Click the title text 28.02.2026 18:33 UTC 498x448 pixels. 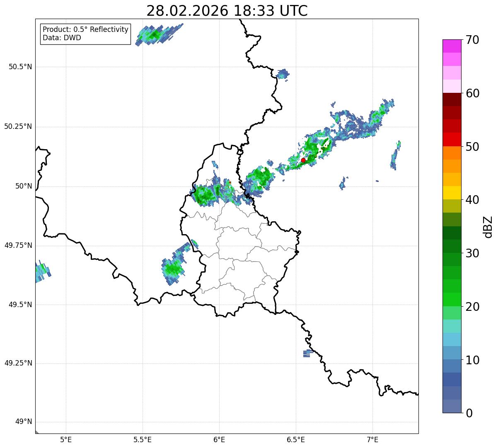pos(227,11)
